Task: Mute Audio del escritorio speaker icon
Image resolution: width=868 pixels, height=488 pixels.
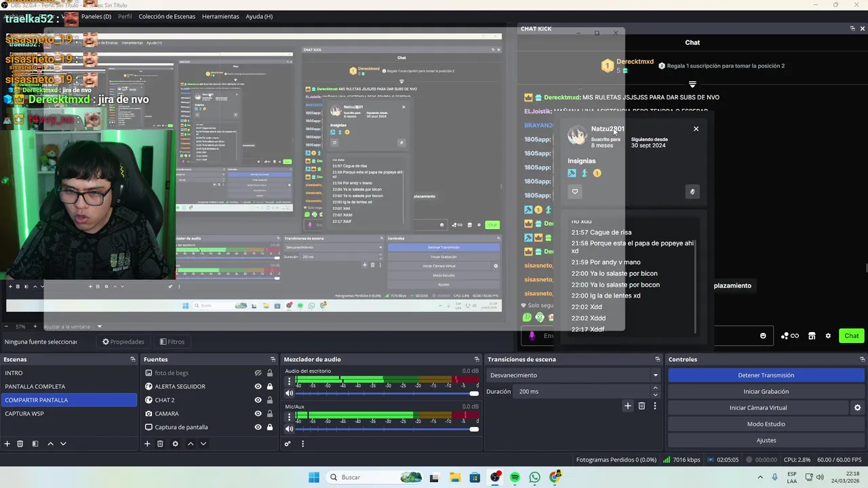Action: click(x=289, y=393)
